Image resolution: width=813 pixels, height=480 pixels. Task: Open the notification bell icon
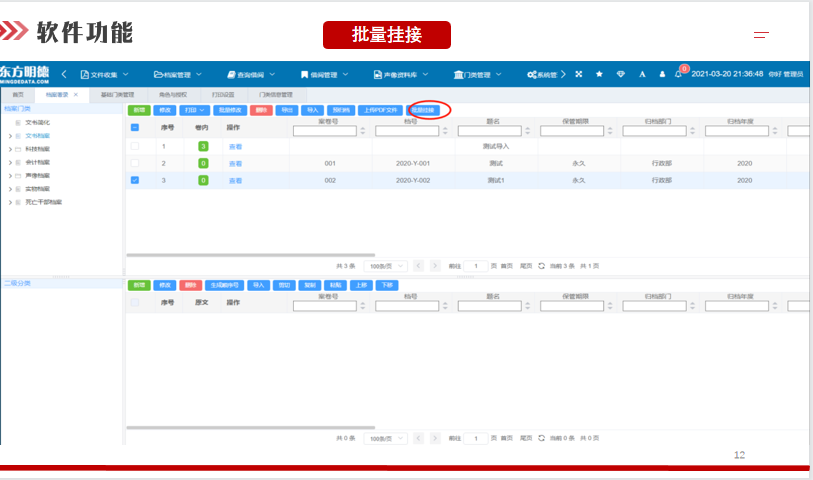click(679, 75)
